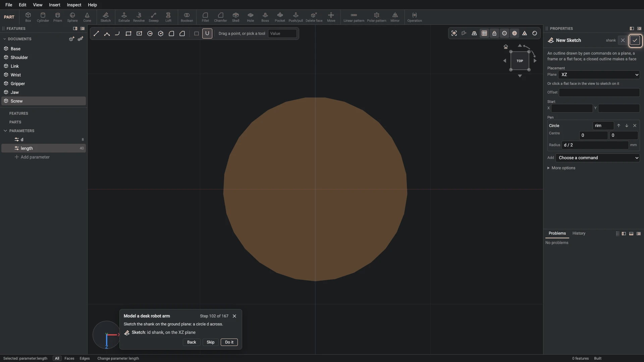Select the Chamfer tool
Screen dimensions: 644x362
tap(220, 17)
